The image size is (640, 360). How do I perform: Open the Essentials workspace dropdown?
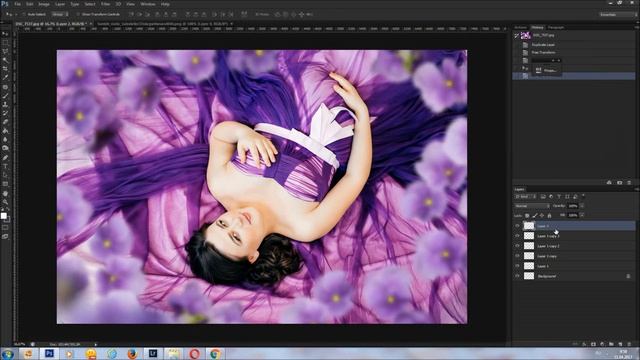coord(617,14)
